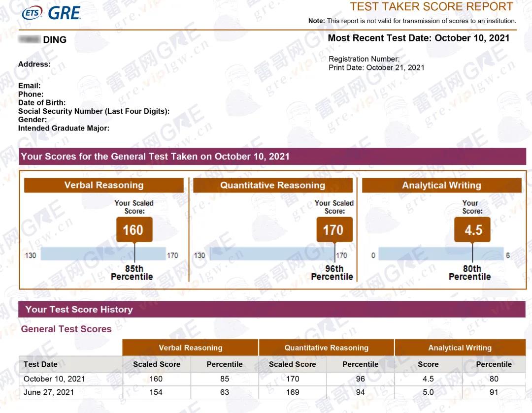This screenshot has width=532, height=413.
Task: Click the 'Phone:' field label
Action: click(x=31, y=94)
